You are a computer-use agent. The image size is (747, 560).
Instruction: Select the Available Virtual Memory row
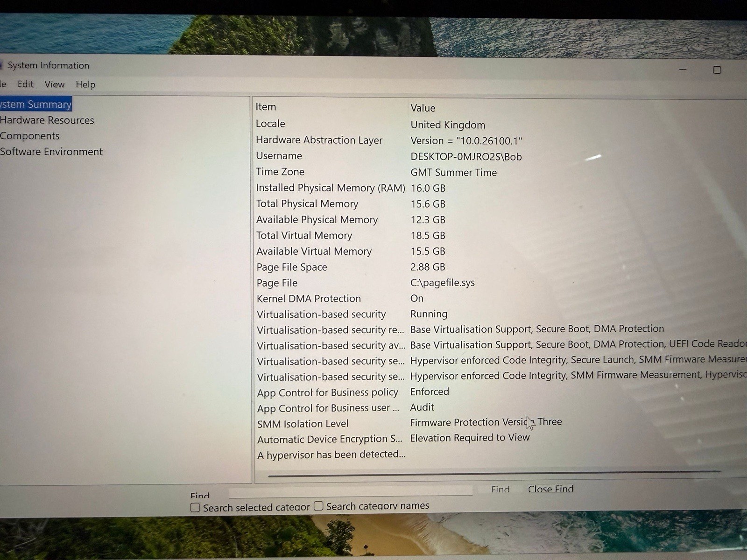pos(500,251)
